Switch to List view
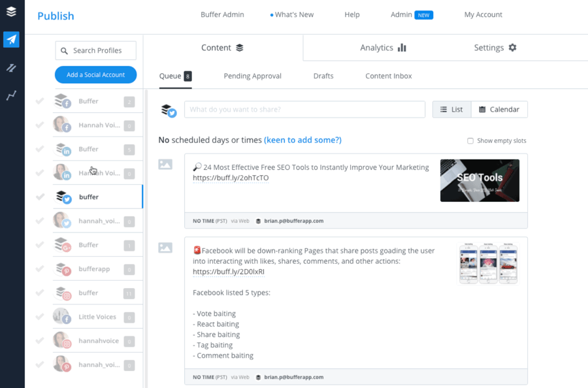This screenshot has width=588, height=388. point(451,110)
